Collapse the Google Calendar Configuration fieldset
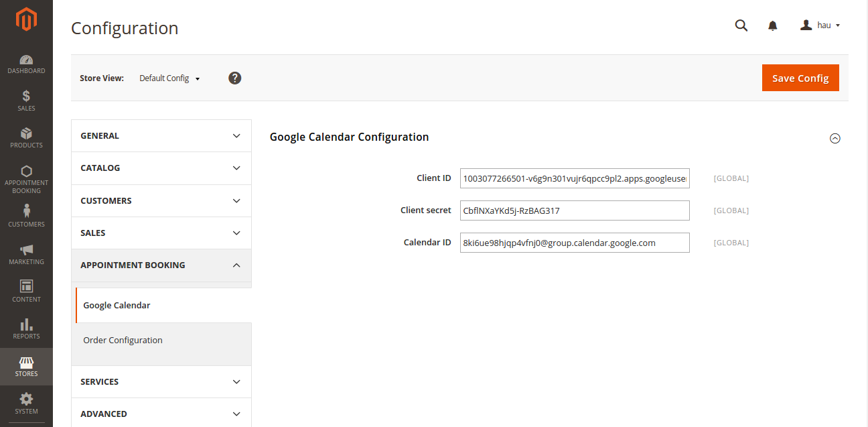This screenshot has width=868, height=427. 835,139
